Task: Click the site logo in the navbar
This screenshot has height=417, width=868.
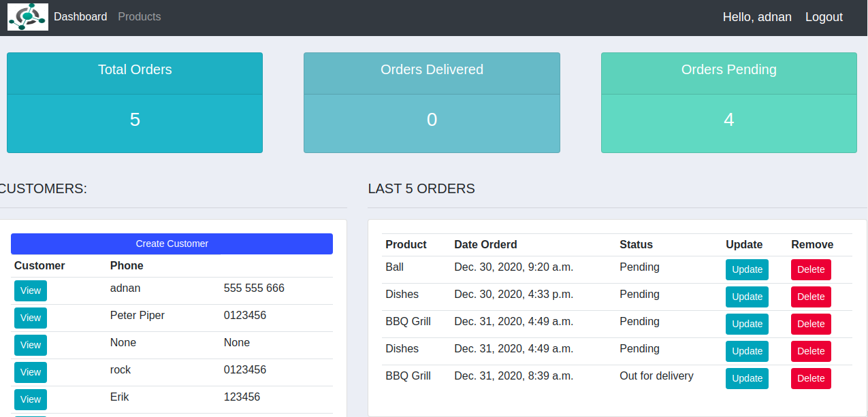Action: click(x=27, y=16)
